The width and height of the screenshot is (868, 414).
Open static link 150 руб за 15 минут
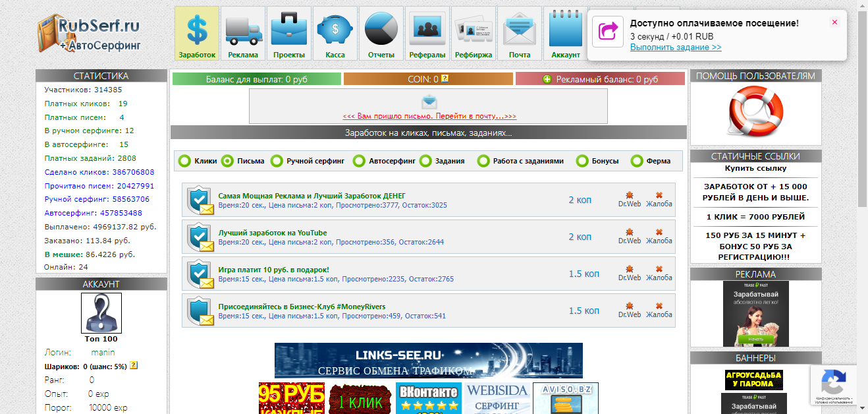point(755,245)
